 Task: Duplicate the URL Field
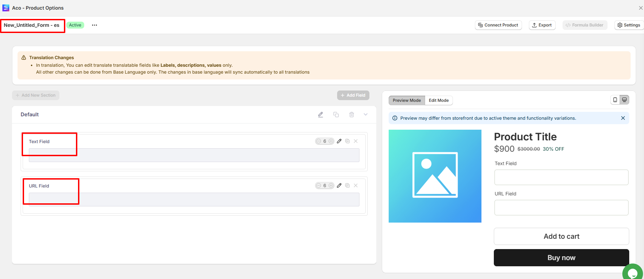coord(347,185)
